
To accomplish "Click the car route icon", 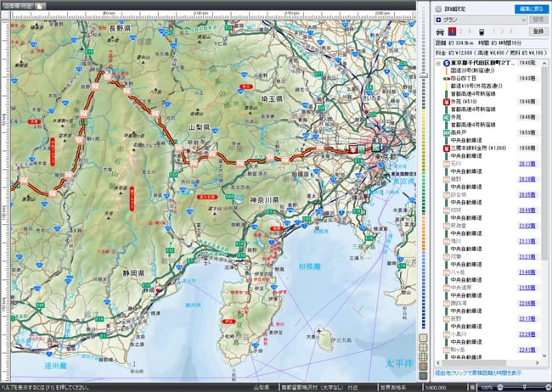I will click(x=441, y=31).
